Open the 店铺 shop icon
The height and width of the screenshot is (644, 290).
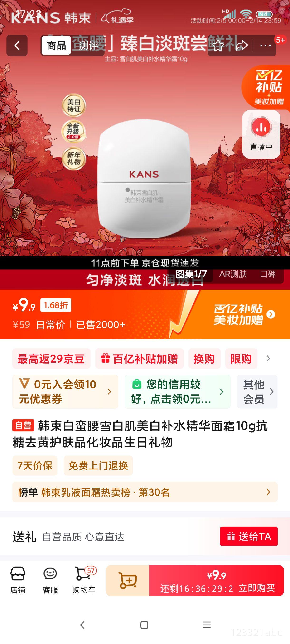click(x=18, y=580)
